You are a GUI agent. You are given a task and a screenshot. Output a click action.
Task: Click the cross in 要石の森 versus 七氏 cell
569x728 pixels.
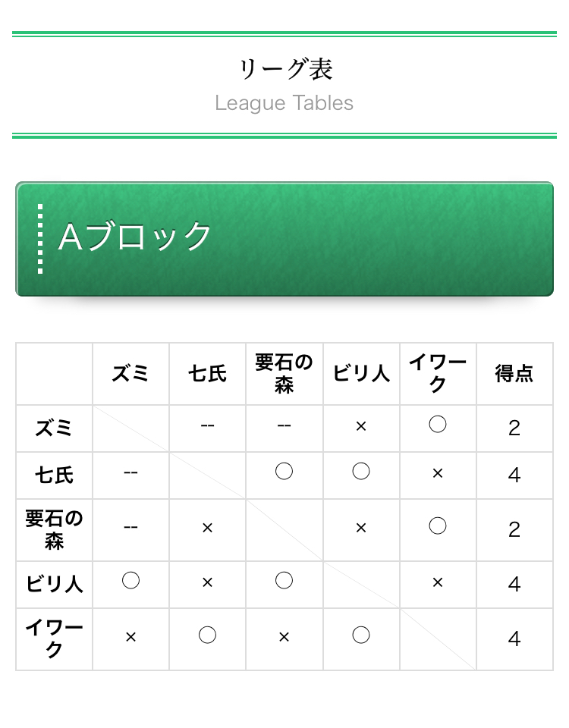pyautogui.click(x=207, y=528)
